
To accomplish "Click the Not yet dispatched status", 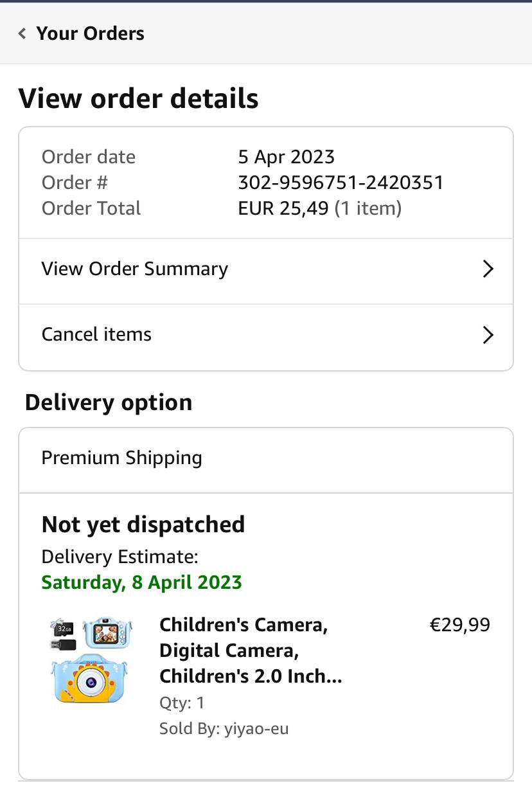I will click(x=143, y=525).
